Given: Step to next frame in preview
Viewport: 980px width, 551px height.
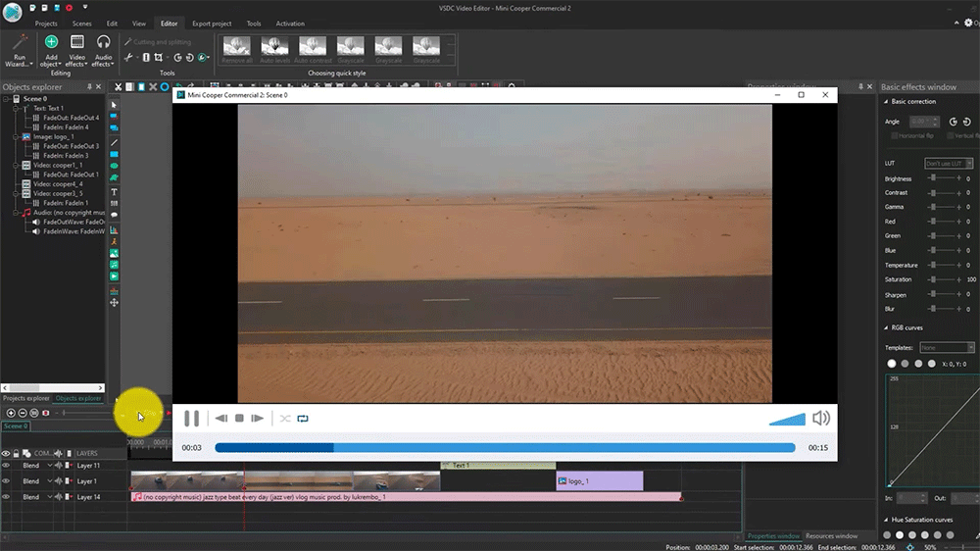Looking at the screenshot, I should [x=258, y=419].
